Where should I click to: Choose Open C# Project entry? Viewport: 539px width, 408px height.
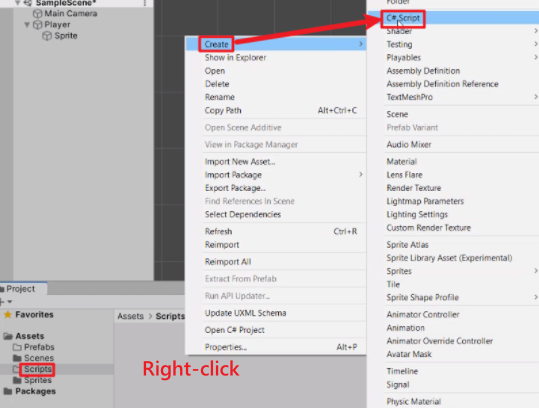(235, 330)
